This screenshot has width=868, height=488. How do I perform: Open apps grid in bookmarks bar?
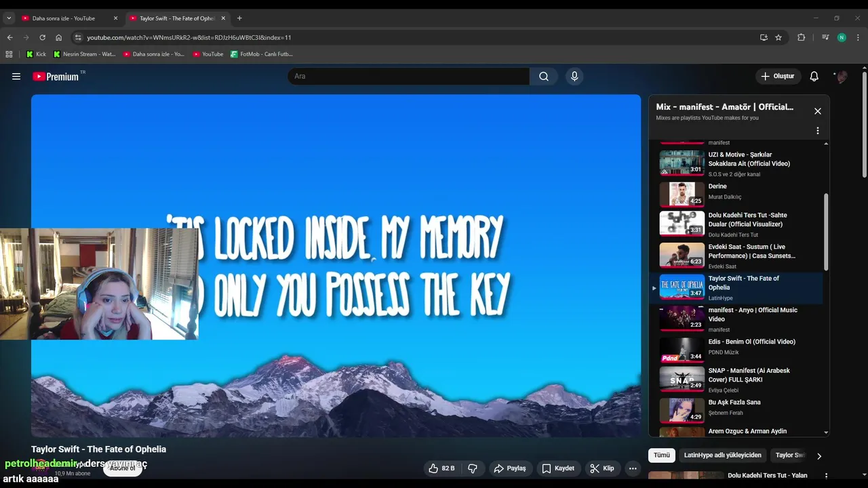pyautogui.click(x=9, y=54)
